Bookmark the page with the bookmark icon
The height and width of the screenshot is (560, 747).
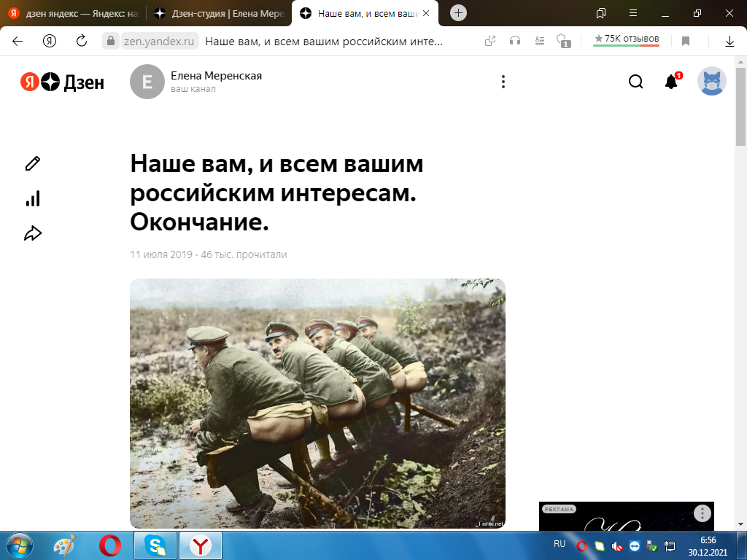(686, 42)
